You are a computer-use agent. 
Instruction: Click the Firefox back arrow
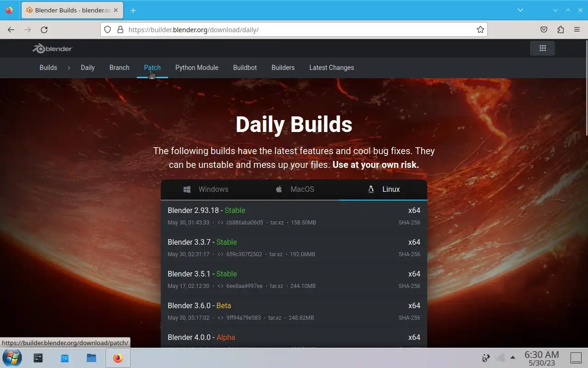(11, 29)
